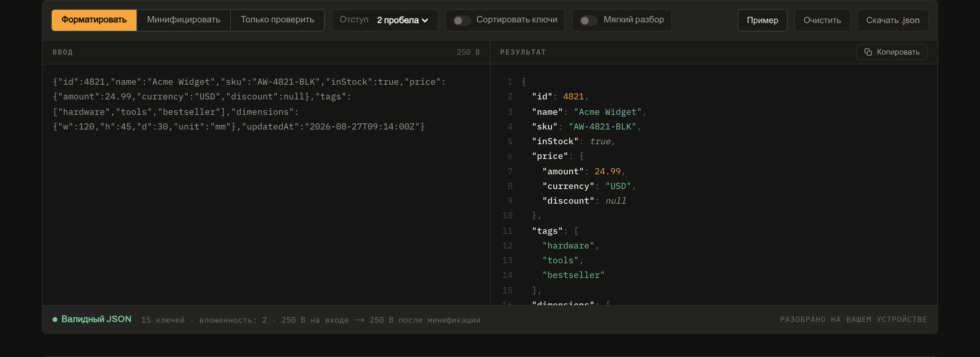Click the "hardware" array item
This screenshot has height=357, width=980.
coord(568,246)
